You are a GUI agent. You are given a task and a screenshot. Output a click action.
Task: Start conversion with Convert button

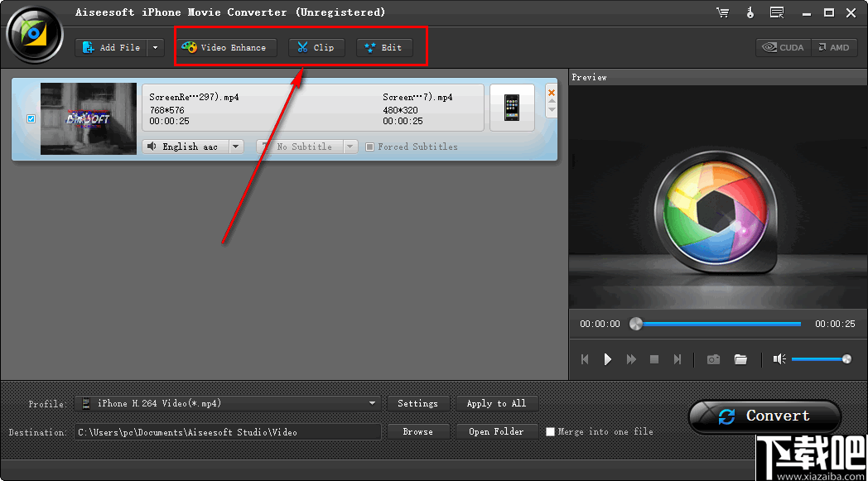coord(764,416)
